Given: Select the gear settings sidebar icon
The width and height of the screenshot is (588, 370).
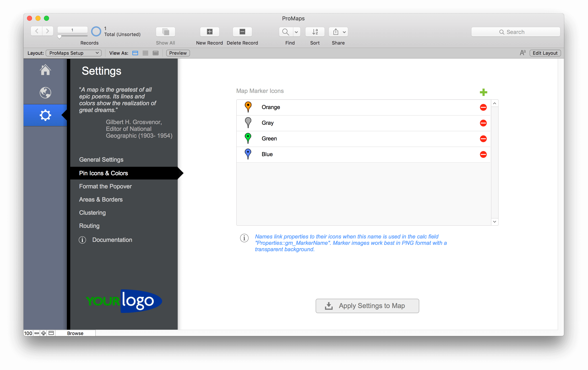Looking at the screenshot, I should [x=45, y=115].
